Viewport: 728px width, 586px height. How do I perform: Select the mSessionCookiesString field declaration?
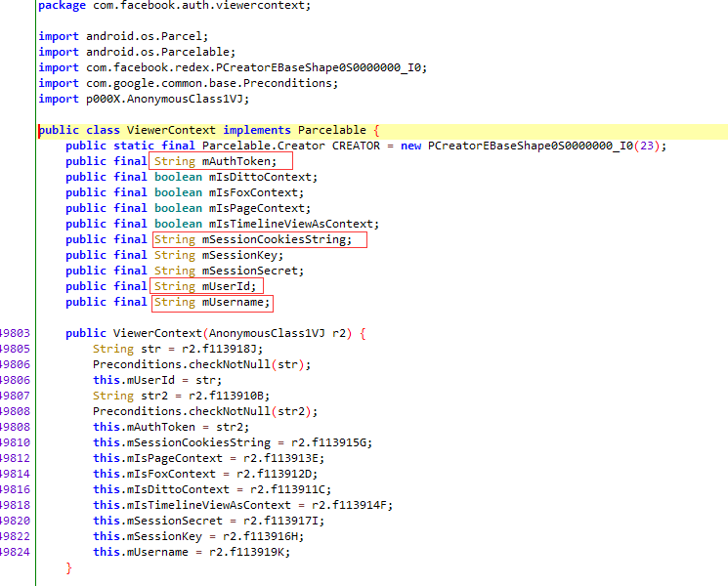209,239
